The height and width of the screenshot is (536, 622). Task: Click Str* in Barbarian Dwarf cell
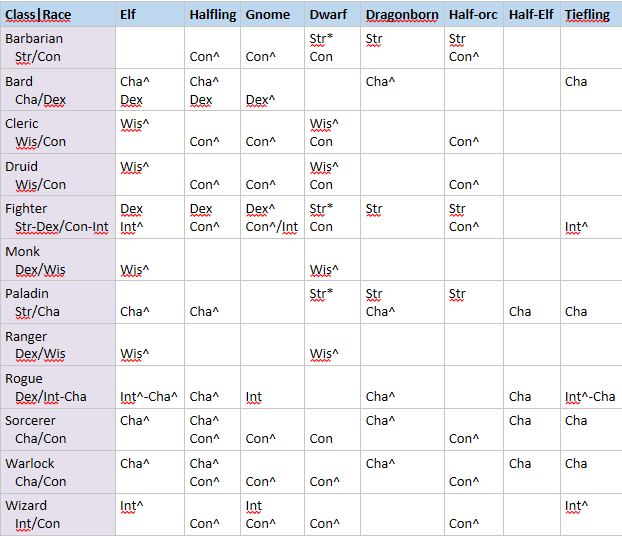pos(321,39)
